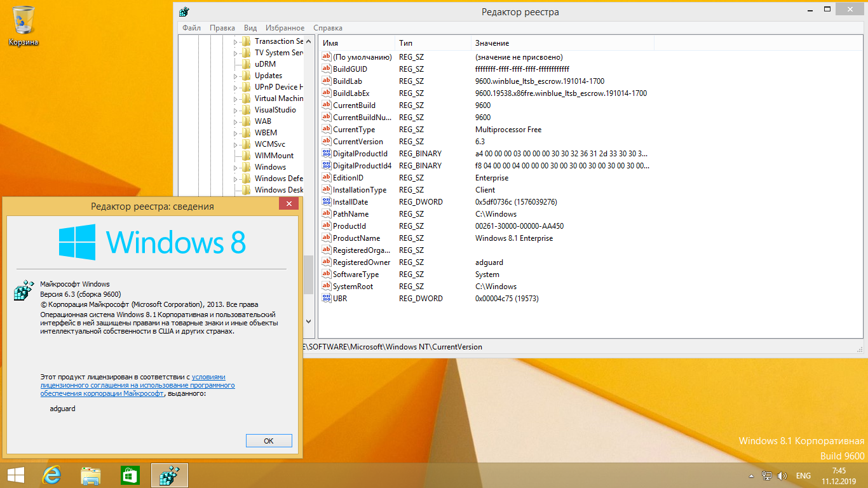Expand the Transaction Se... tree node
The width and height of the screenshot is (868, 488).
tap(235, 41)
